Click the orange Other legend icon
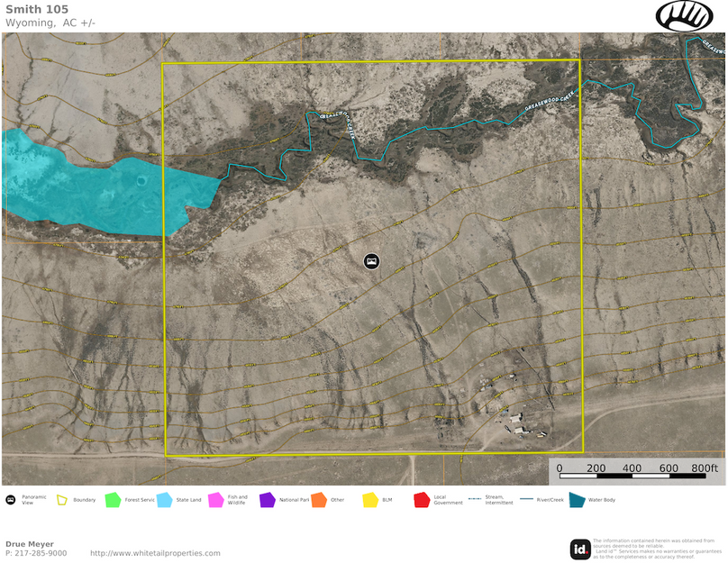This screenshot has height=563, width=728. (x=318, y=499)
